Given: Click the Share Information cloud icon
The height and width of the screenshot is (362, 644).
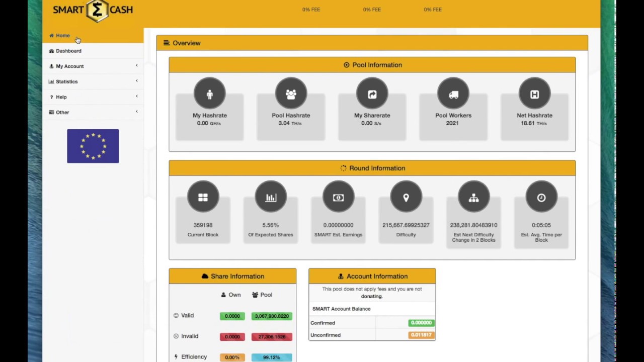Looking at the screenshot, I should click(x=205, y=277).
